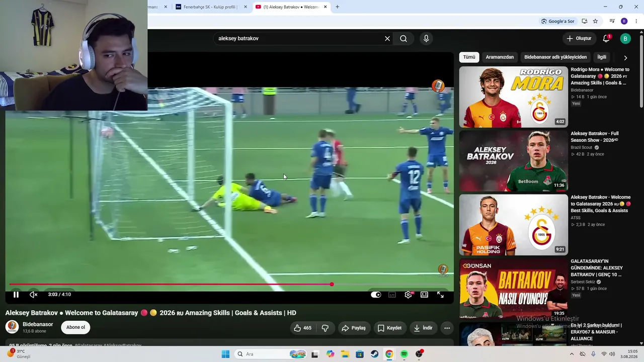Start voice search with the microphone
Screen dimensions: 644x362
tap(426, 39)
